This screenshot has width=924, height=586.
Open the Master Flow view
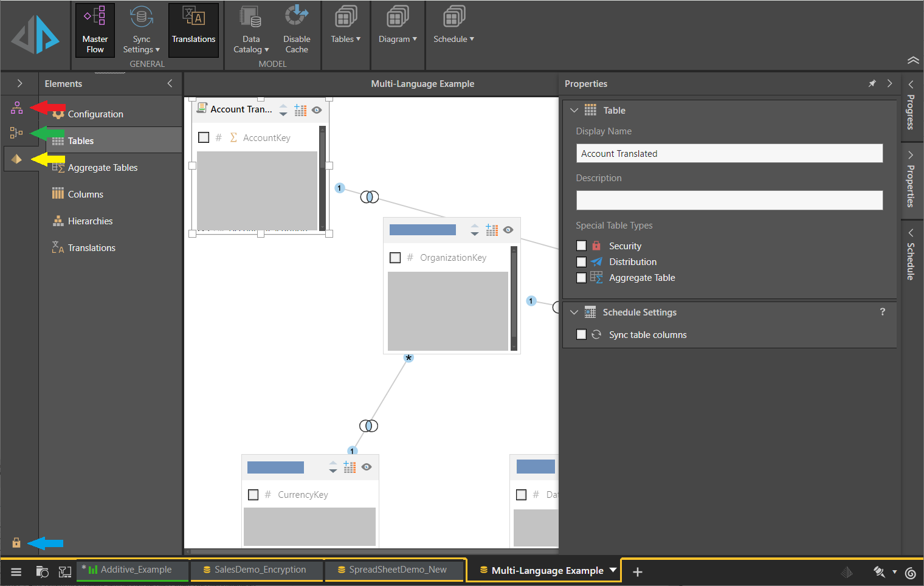(x=95, y=30)
